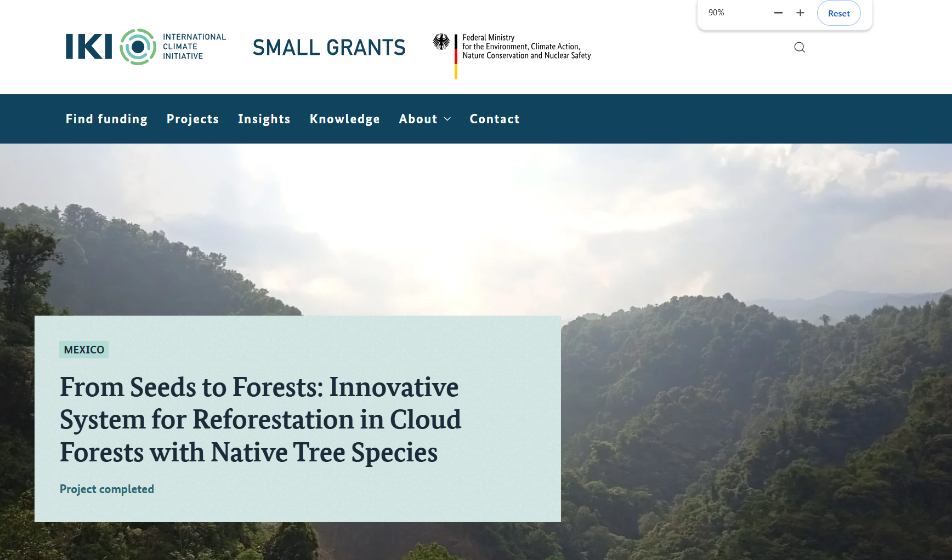Click the 'Project completed' status text
952x560 pixels.
point(107,489)
